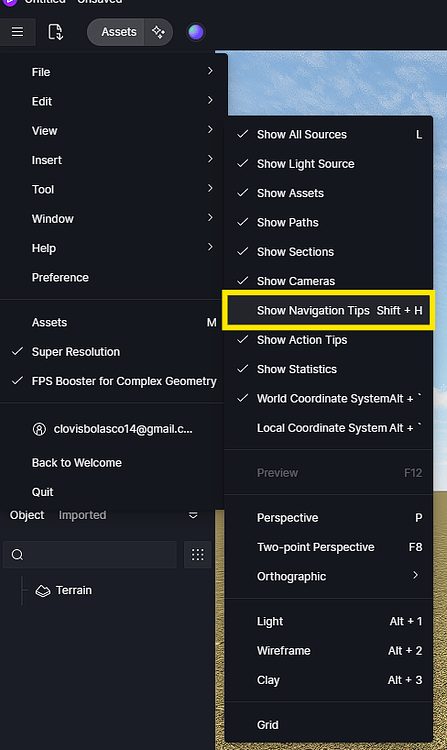Click the purple sphere icon in toolbar
The height and width of the screenshot is (750, 447).
click(196, 32)
